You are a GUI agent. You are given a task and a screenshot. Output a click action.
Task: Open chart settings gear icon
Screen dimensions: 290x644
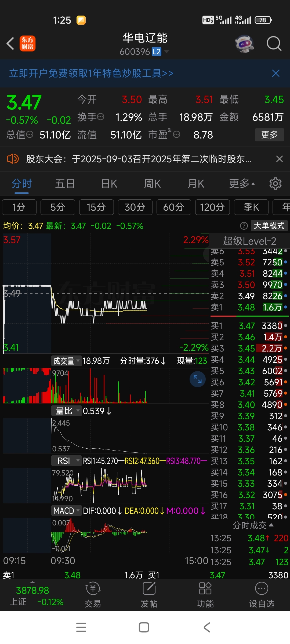[x=275, y=184]
